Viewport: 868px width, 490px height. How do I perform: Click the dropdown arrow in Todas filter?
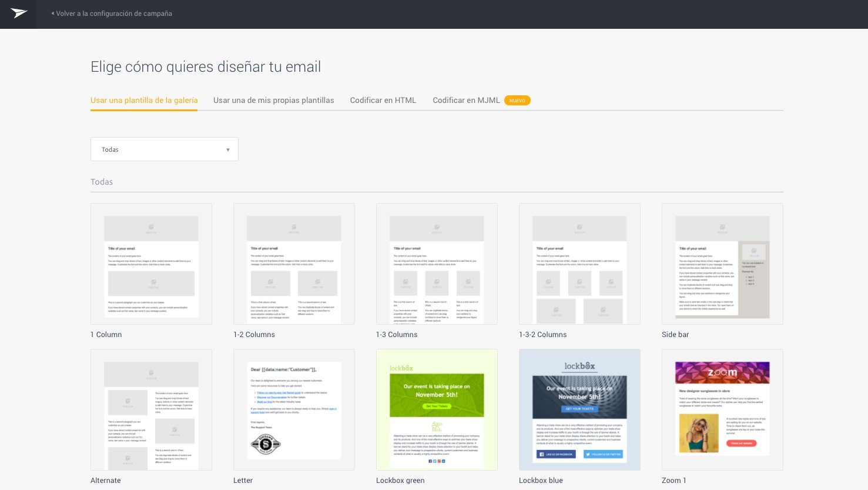point(228,150)
